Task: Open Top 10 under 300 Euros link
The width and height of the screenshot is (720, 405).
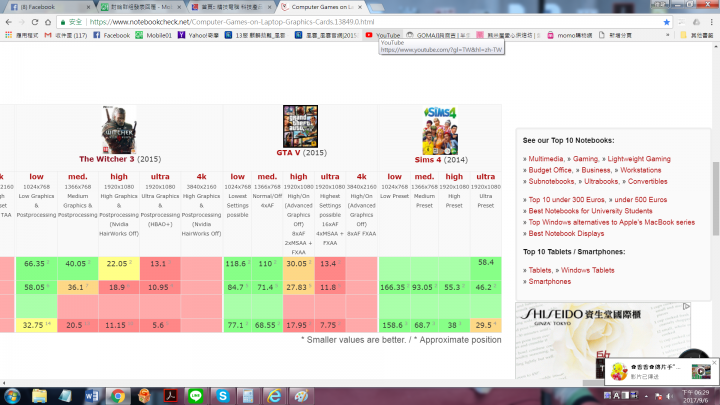Action: click(567, 200)
